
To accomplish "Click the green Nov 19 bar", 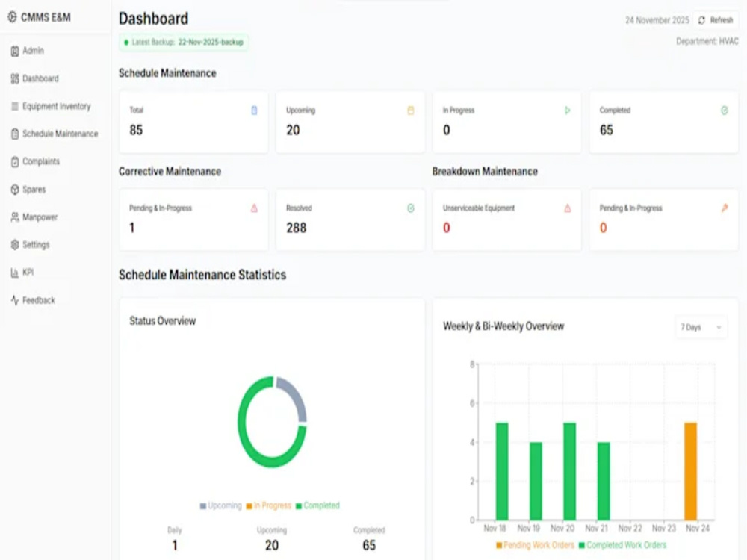I will click(x=536, y=481).
